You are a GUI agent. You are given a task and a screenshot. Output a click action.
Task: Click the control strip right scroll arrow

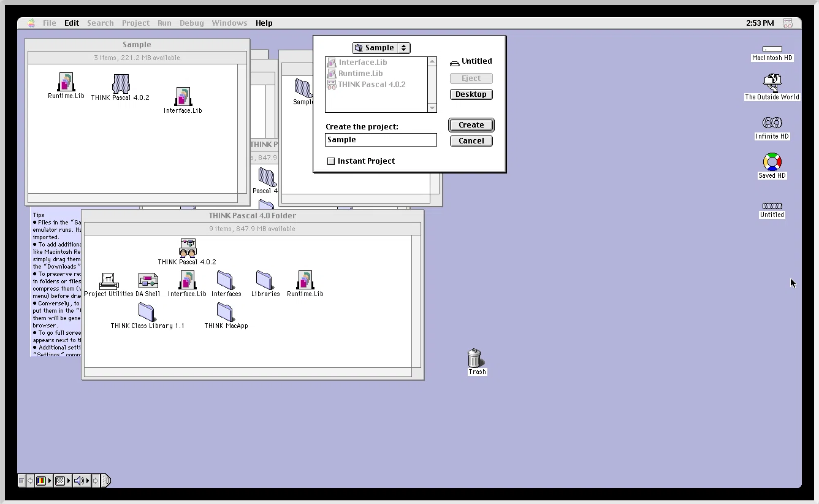(96, 481)
